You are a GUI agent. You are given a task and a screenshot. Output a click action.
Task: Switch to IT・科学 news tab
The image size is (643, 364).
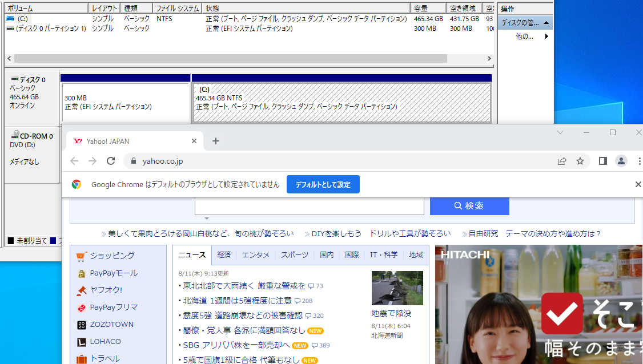tap(384, 255)
